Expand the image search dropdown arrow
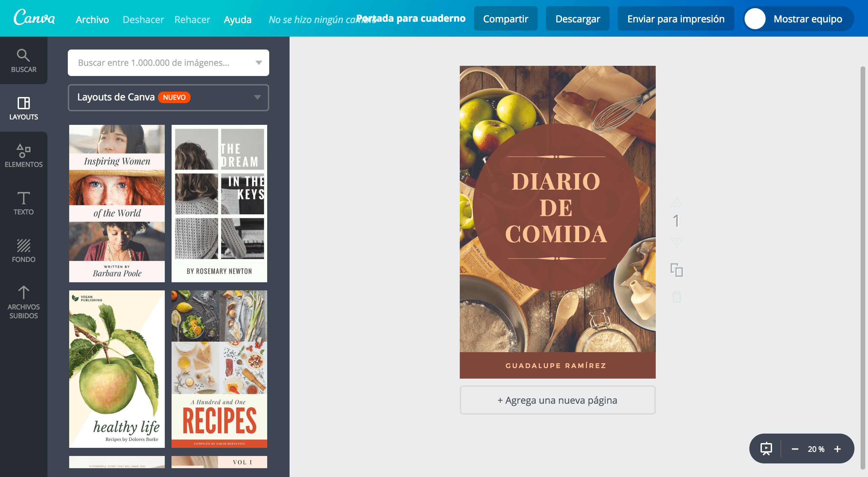This screenshot has width=868, height=477. 259,63
